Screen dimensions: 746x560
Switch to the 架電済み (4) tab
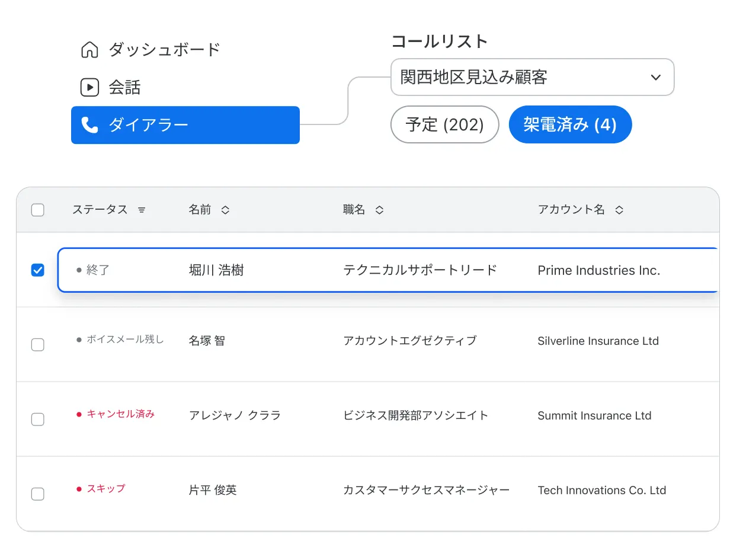(x=570, y=124)
